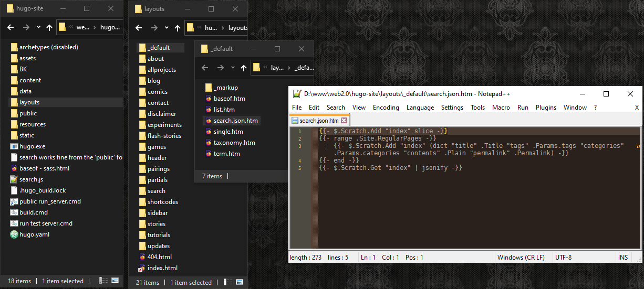Click the build.cmd script icon

tap(15, 212)
